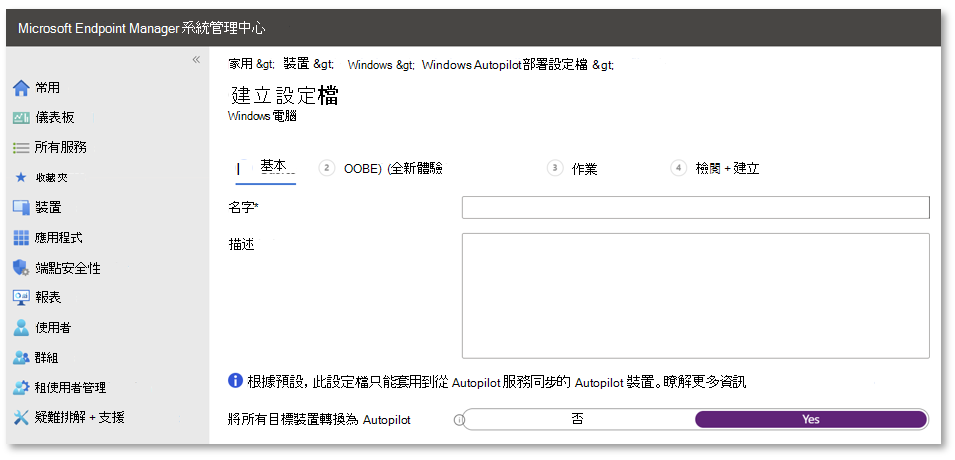Open the 使用者 person icon
The width and height of the screenshot is (955, 460).
click(x=21, y=328)
